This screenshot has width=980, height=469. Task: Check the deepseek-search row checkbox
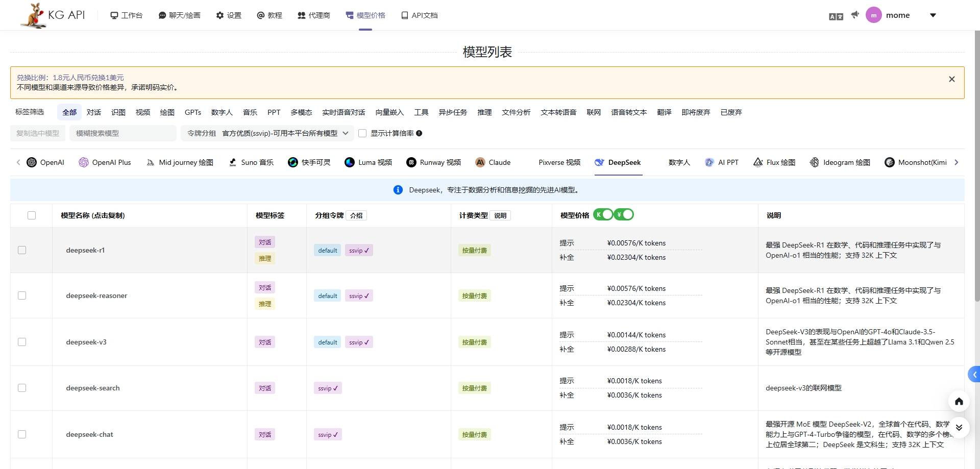coord(22,388)
